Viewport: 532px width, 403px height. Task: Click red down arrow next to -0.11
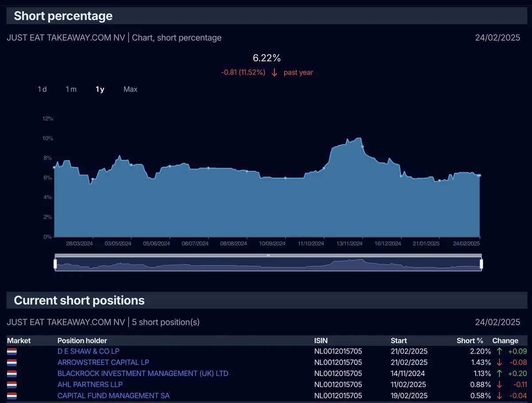point(500,384)
